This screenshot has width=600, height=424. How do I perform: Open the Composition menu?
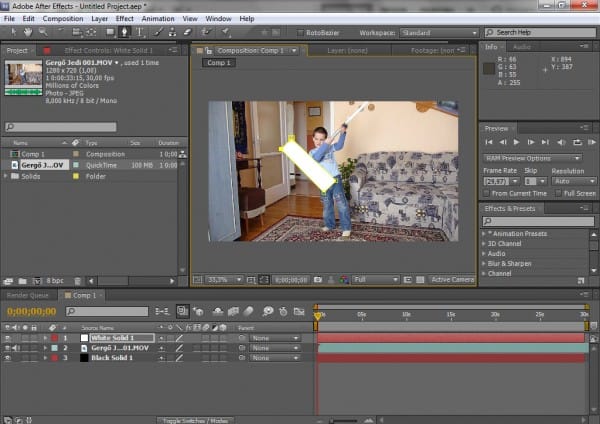pos(63,18)
